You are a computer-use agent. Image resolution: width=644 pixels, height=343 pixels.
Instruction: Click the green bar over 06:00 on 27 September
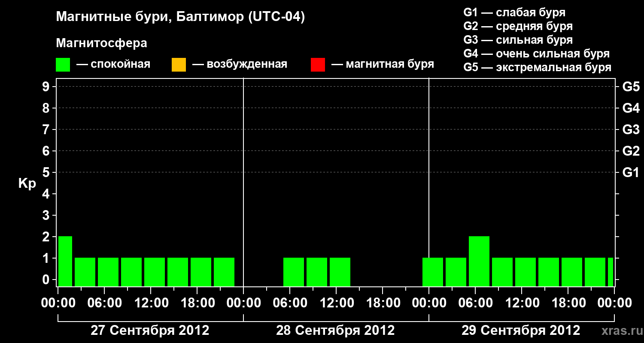pyautogui.click(x=108, y=272)
